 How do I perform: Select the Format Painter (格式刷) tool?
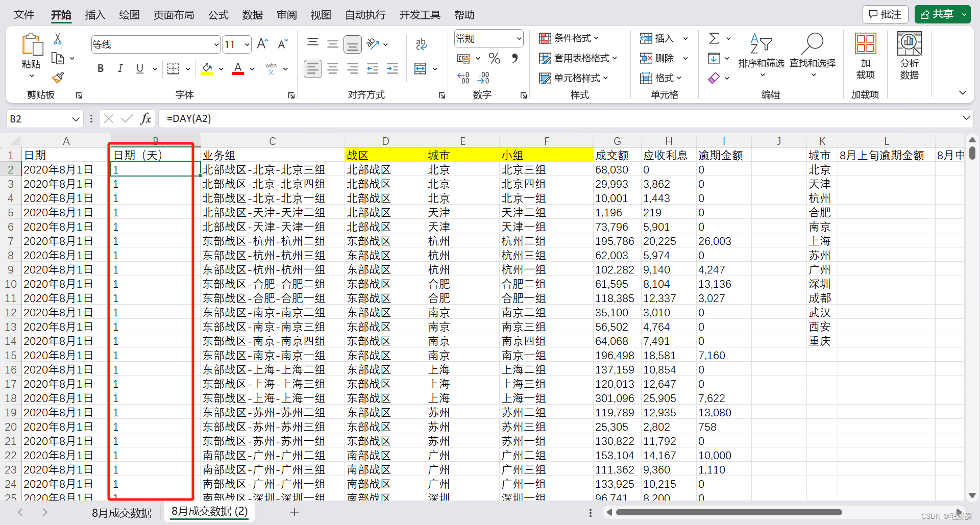(58, 78)
